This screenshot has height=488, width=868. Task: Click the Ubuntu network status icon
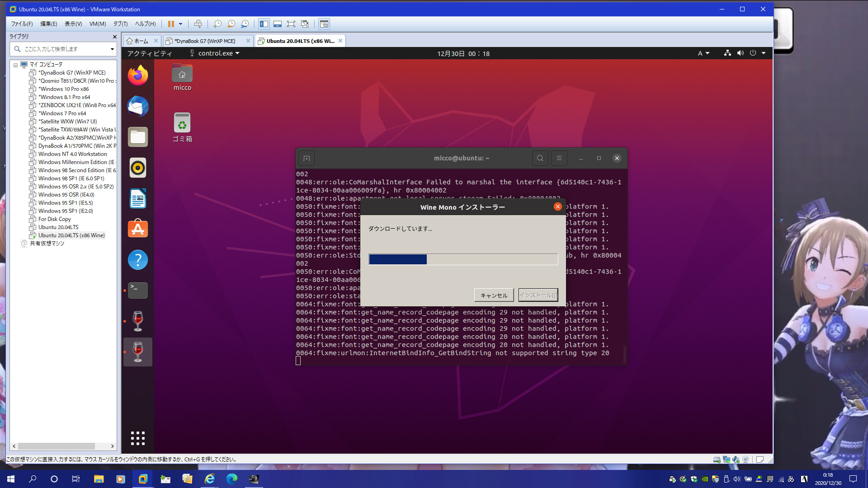(x=727, y=53)
